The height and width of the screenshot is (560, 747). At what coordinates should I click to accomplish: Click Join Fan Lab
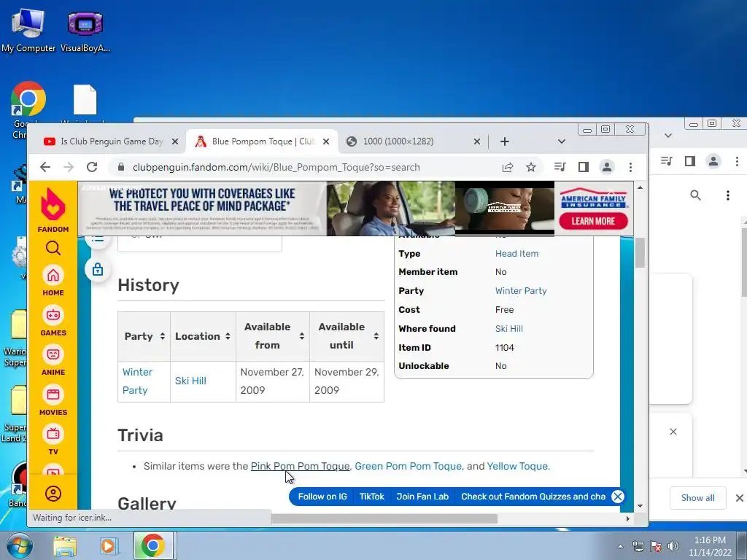422,497
